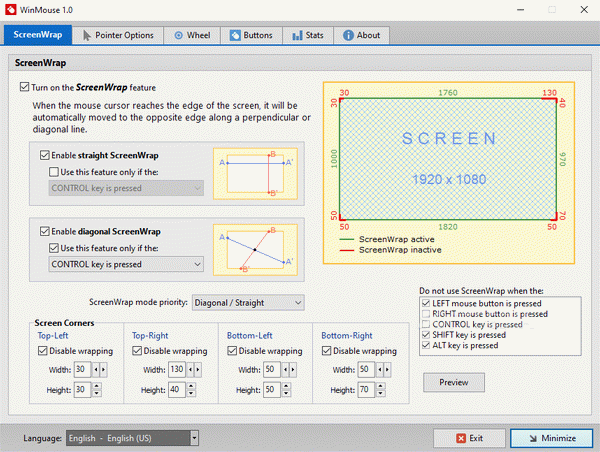
Task: Open ScreenWrap mode priority dropdown
Action: tap(248, 303)
